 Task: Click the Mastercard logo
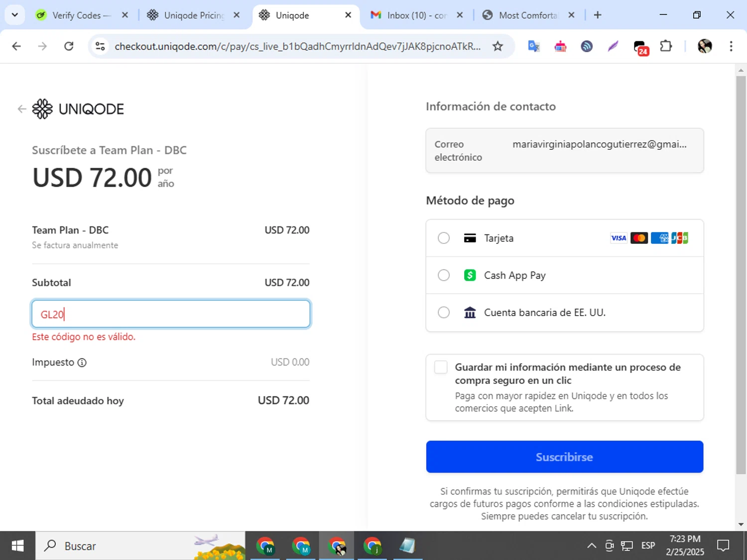click(x=639, y=238)
